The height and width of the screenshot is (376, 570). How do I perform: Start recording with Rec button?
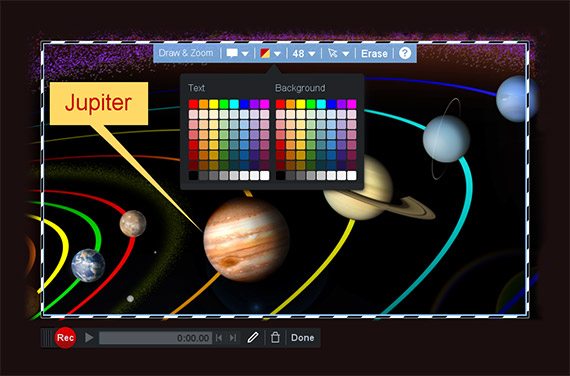coord(65,338)
